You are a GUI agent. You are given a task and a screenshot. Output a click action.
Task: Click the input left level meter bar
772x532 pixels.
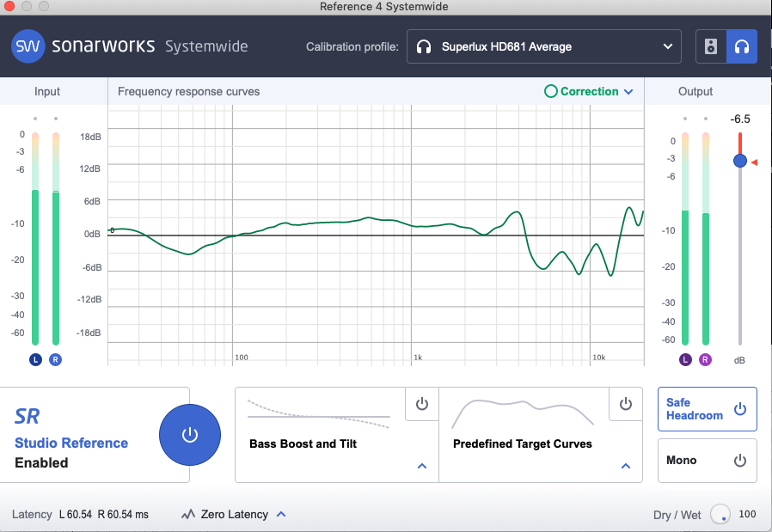point(35,239)
